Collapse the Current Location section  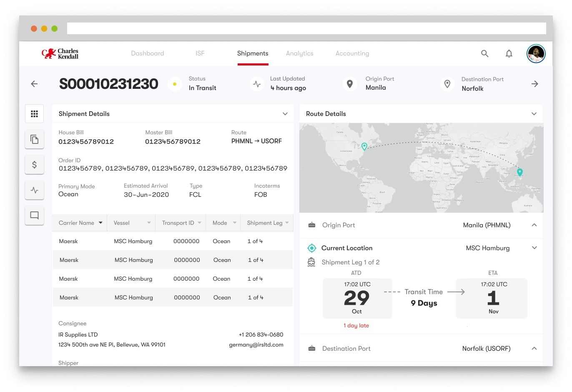[x=534, y=248]
